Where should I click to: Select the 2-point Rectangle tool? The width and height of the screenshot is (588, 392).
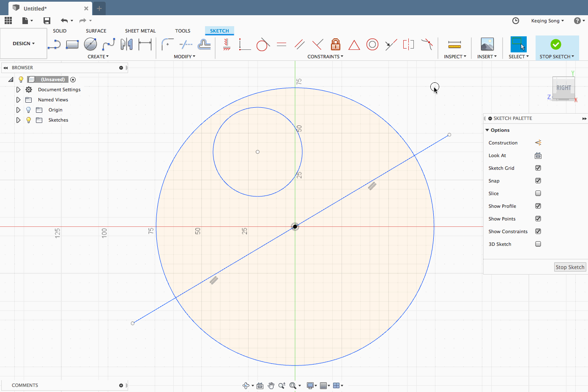click(72, 44)
